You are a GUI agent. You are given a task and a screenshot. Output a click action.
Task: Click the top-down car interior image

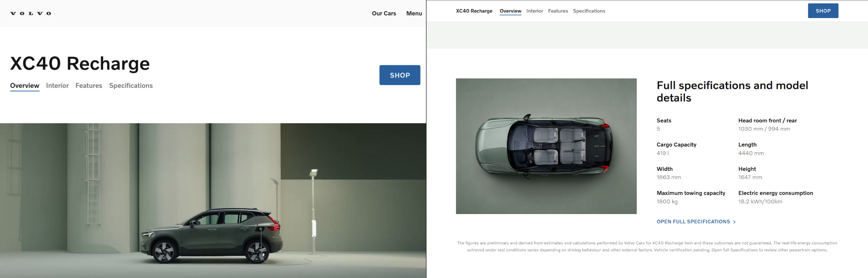pos(546,146)
